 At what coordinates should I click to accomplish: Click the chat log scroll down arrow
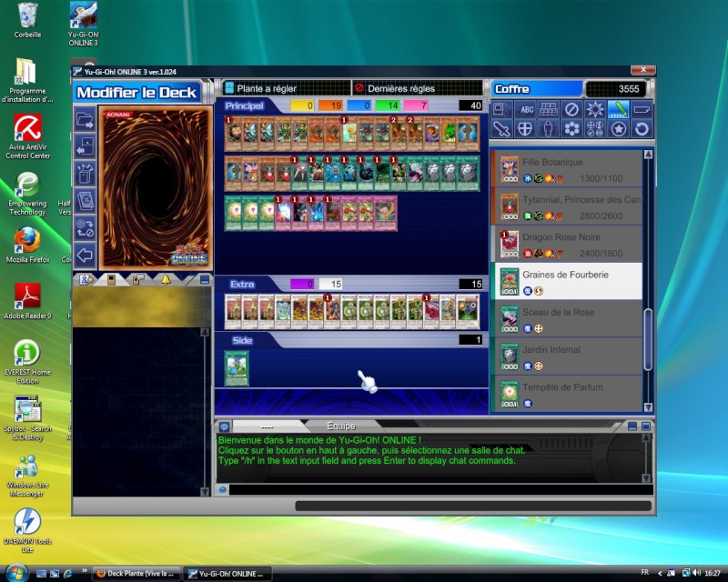click(646, 478)
